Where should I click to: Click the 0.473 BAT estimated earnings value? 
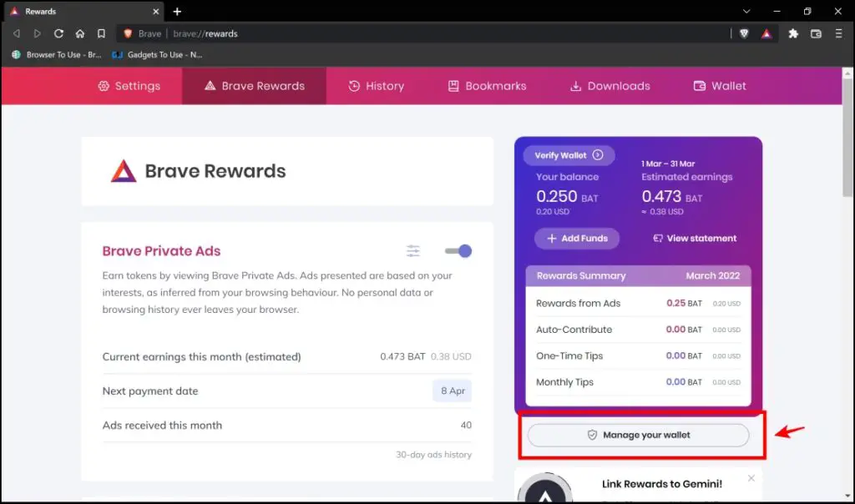point(672,196)
